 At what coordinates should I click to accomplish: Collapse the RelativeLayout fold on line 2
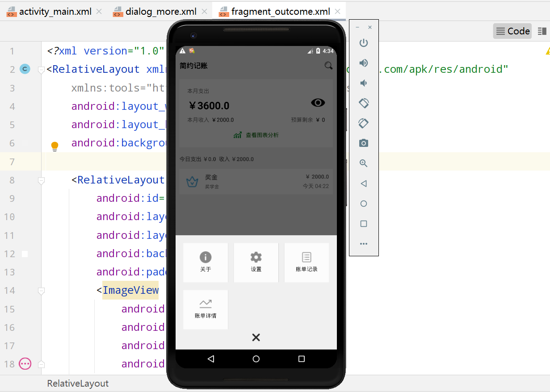click(x=41, y=70)
